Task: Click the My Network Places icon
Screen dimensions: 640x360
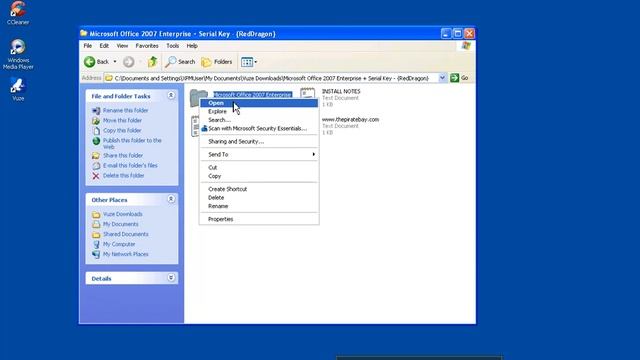Action: [x=96, y=254]
